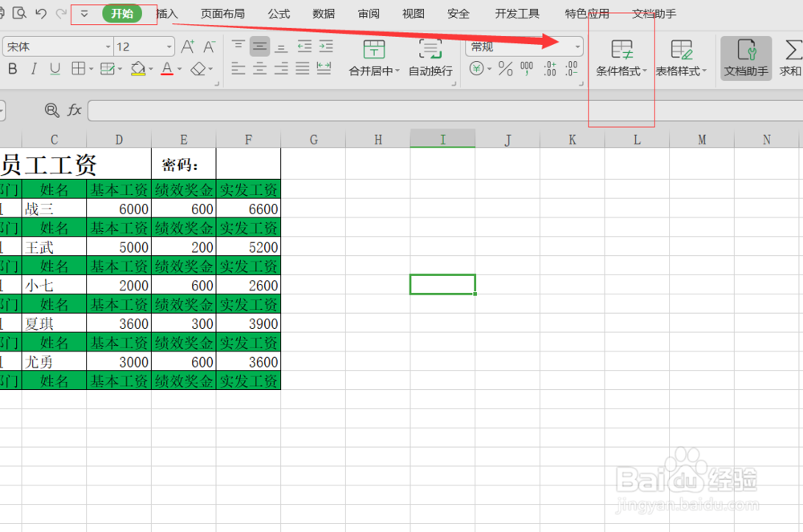Viewport: 803px width, 532px height.
Task: Increase decimal places
Action: coord(550,68)
